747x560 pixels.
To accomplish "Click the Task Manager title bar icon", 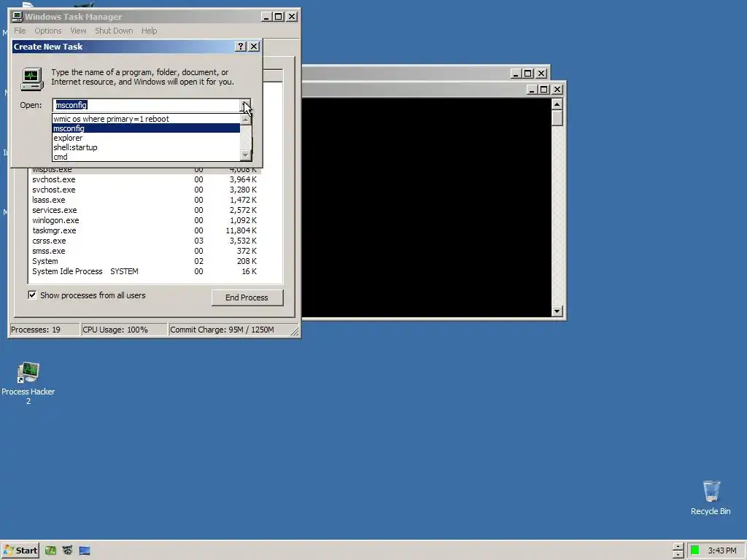I will [18, 17].
